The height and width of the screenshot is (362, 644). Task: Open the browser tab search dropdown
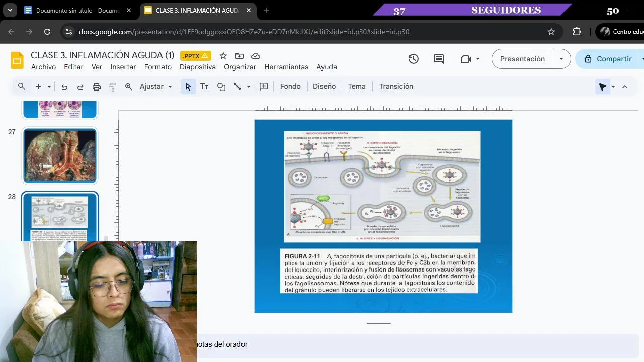tap(10, 10)
